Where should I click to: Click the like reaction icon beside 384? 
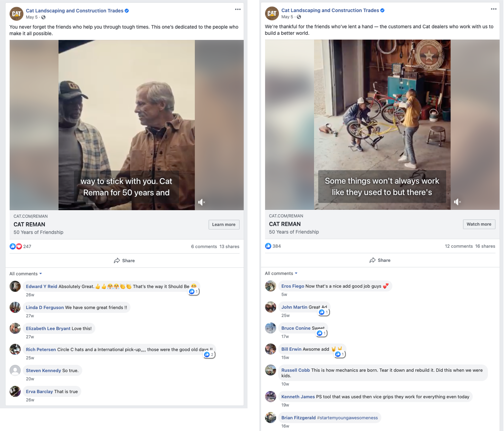(x=268, y=246)
